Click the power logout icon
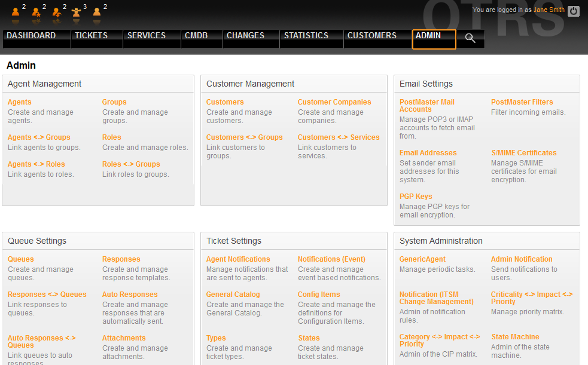Screen dimensions: 588x365 click(574, 11)
